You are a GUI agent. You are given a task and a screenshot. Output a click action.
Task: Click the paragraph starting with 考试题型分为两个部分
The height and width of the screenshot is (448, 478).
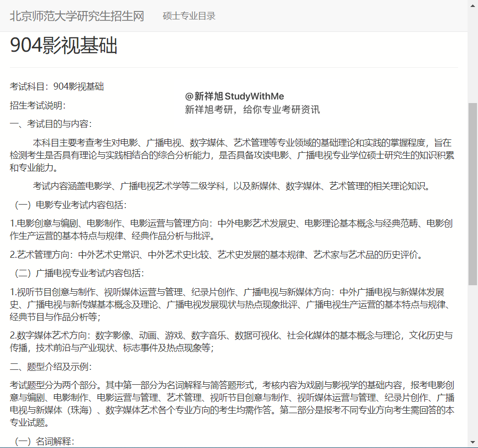pos(231,404)
